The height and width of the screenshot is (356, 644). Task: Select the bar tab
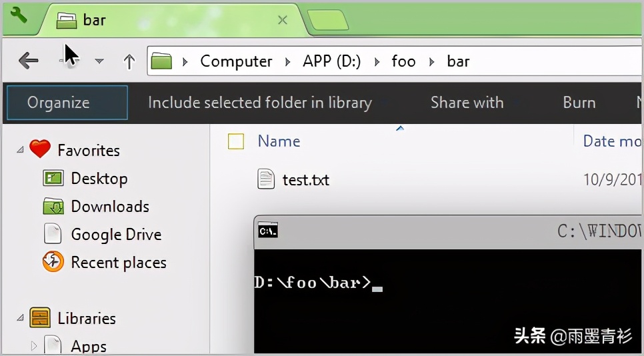click(x=173, y=20)
